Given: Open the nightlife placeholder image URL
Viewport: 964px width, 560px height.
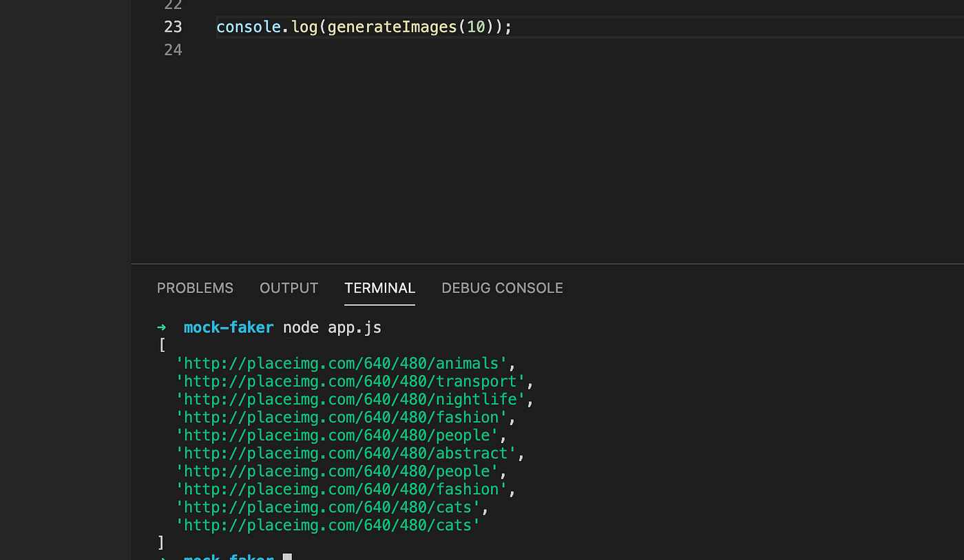Looking at the screenshot, I should coord(350,399).
